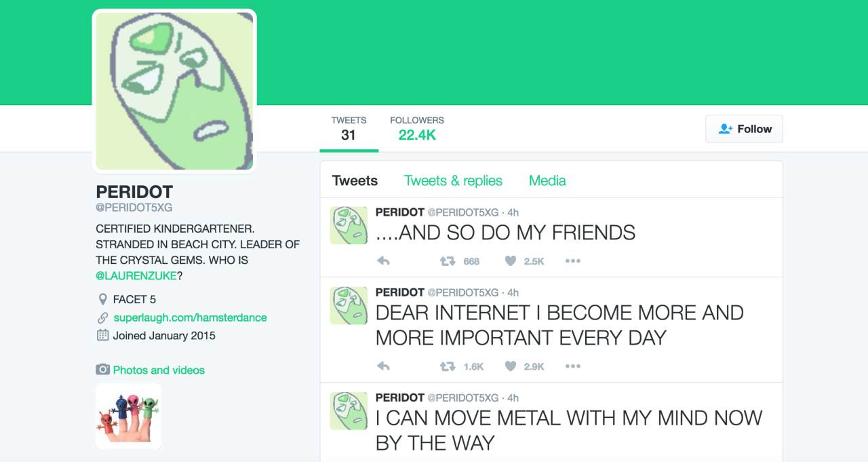This screenshot has width=868, height=462.
Task: Reply to the "AND SO DO MY FRIENDS" tweet
Action: (x=383, y=261)
